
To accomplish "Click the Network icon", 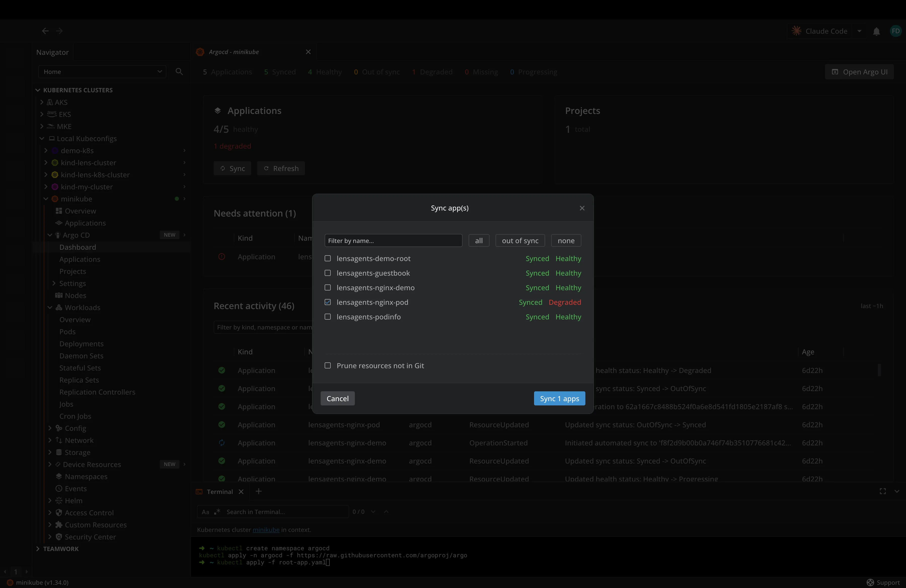I will [59, 440].
